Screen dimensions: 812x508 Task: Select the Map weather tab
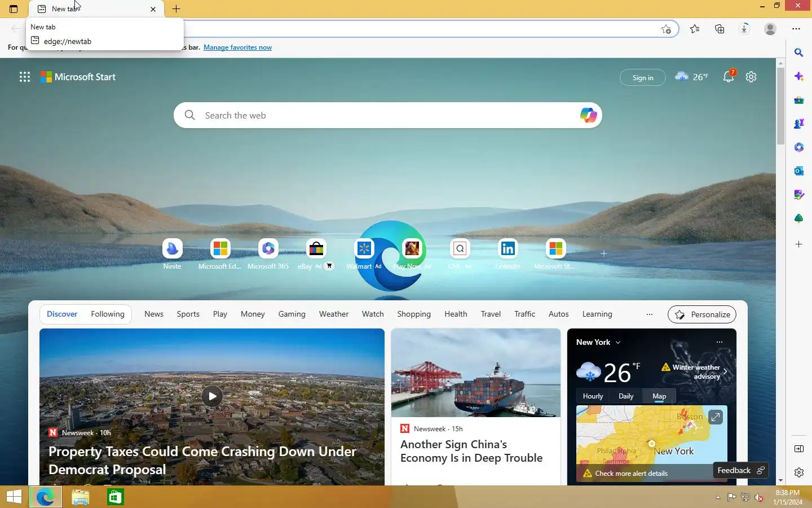[659, 396]
